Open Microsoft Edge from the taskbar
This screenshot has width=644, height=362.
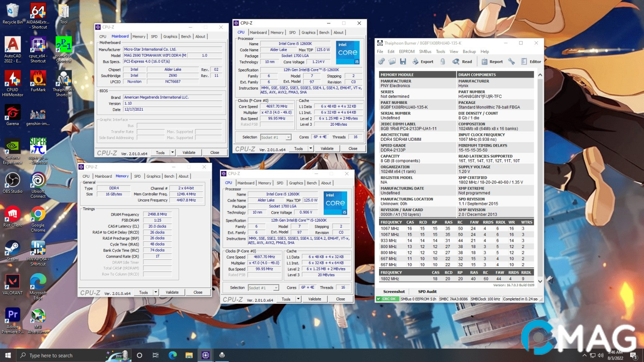point(172,355)
